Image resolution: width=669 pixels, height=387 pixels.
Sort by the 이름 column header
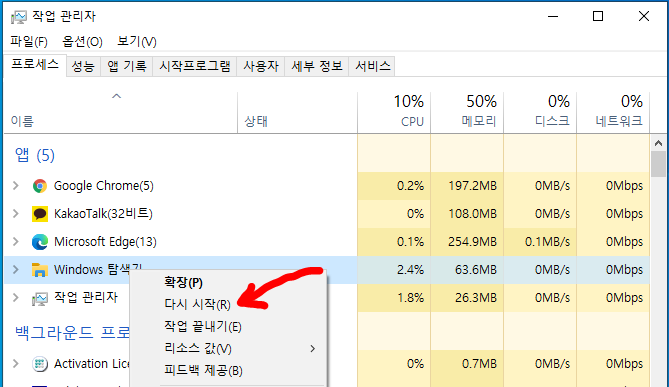tap(121, 112)
